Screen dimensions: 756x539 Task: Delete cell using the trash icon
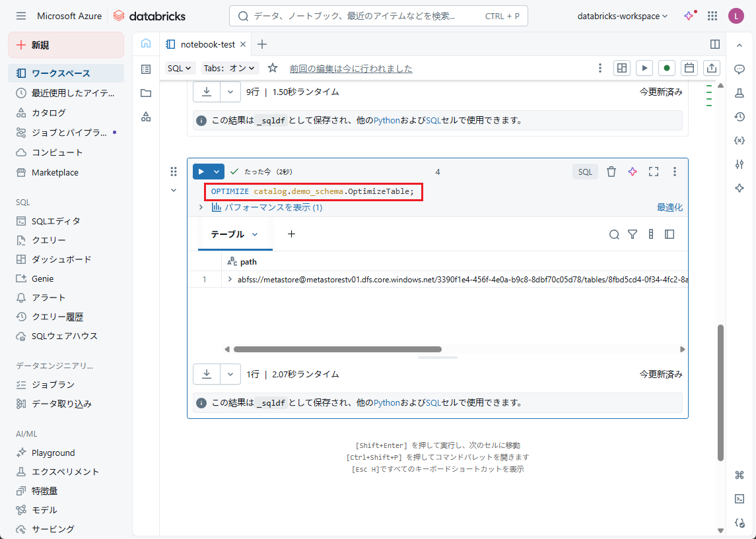click(x=611, y=172)
